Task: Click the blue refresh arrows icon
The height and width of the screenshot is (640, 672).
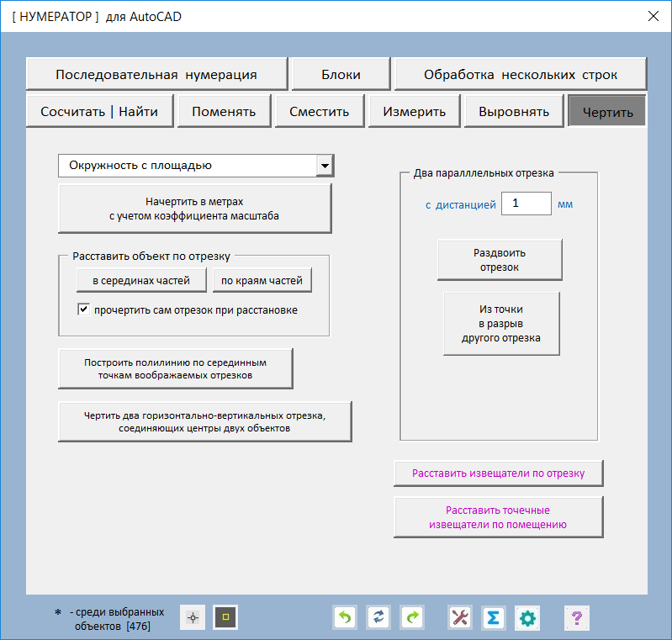Action: point(378,618)
